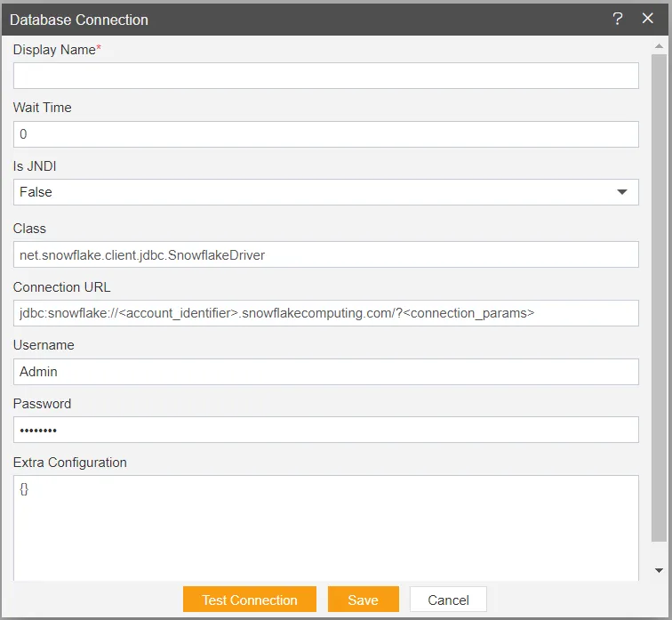Click the Username field containing Admin

pos(325,372)
